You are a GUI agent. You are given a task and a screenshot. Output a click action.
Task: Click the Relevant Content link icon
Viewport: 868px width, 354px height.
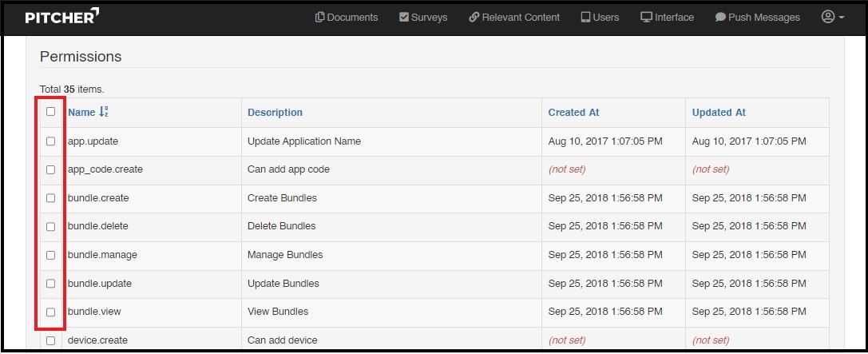click(474, 17)
